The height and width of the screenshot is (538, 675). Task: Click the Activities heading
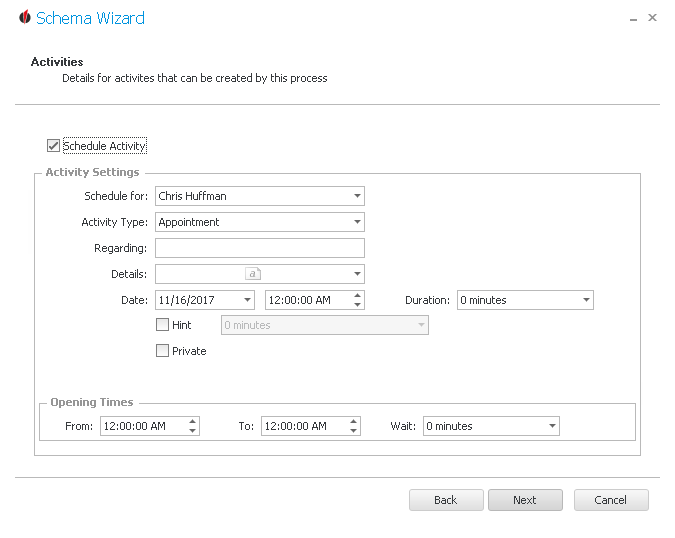(57, 62)
